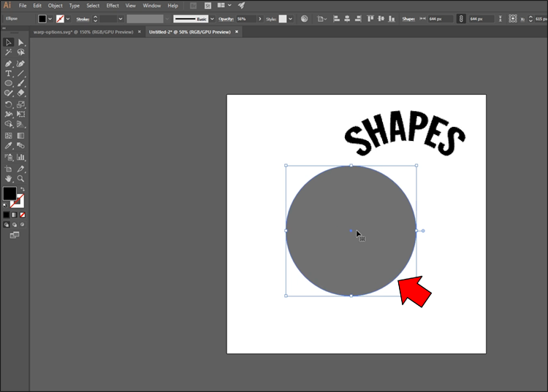Click the Shape properties link

pos(408,18)
